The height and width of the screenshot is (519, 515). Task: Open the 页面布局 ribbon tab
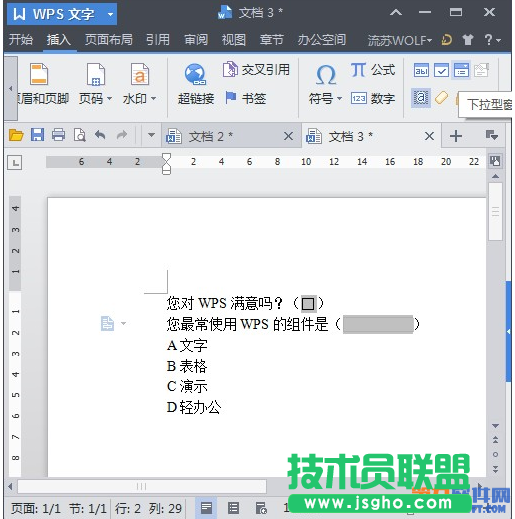pos(108,40)
